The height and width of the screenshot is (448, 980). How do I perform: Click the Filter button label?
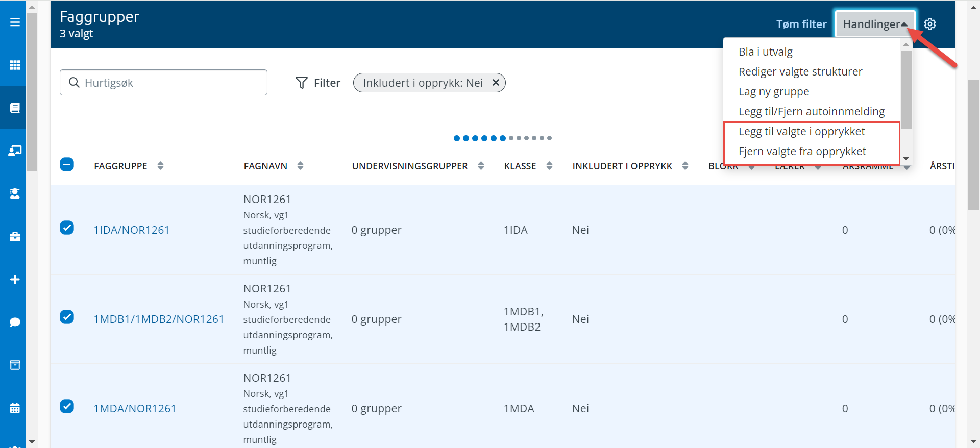327,83
